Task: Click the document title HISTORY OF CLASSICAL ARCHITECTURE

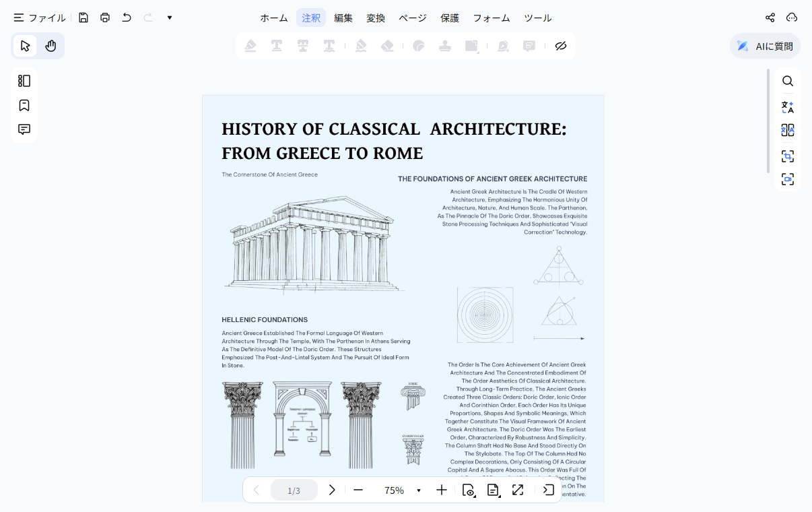Action: 394,141
